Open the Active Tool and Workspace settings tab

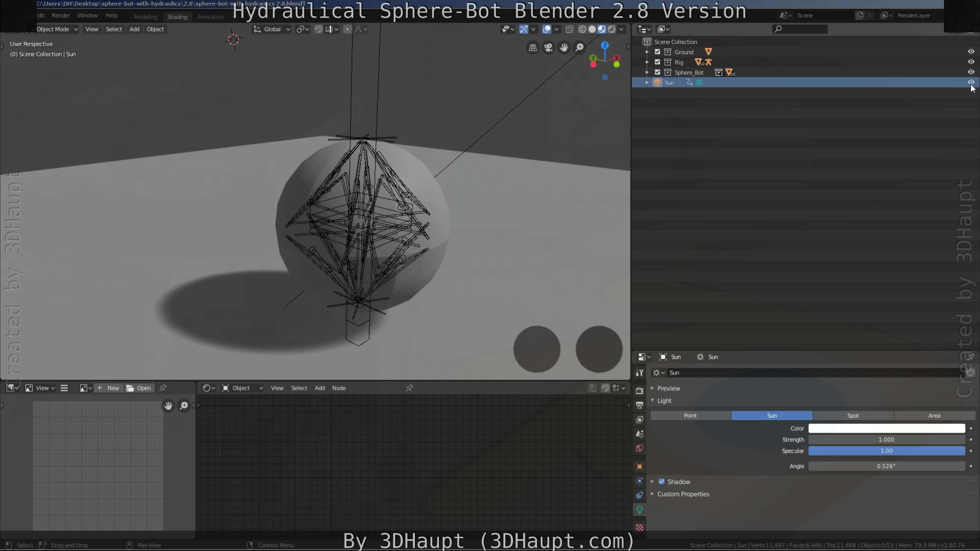pos(640,373)
